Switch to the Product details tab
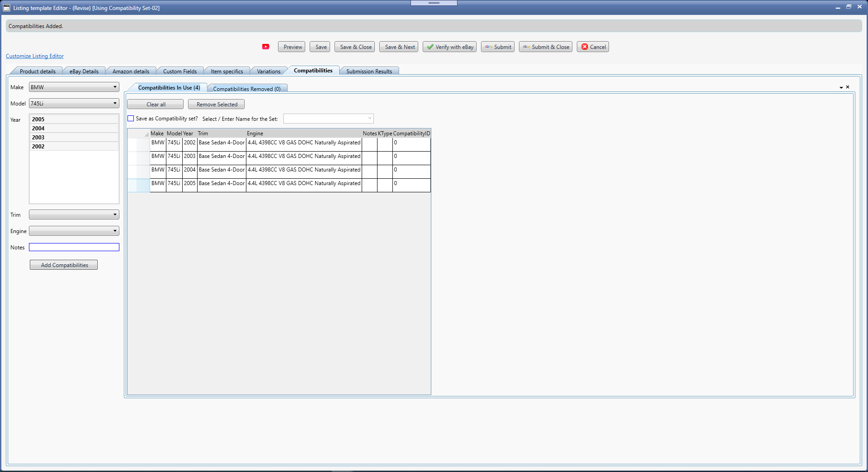868x472 pixels. point(38,71)
